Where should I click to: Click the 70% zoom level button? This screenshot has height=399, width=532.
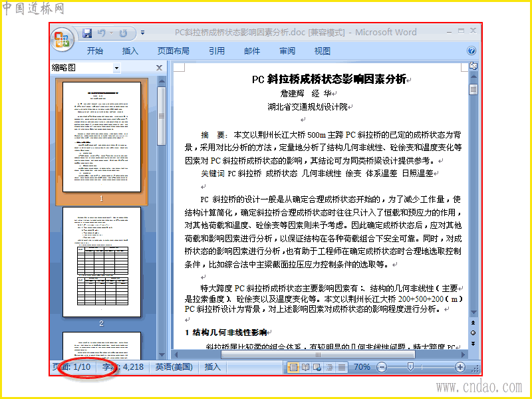click(362, 367)
